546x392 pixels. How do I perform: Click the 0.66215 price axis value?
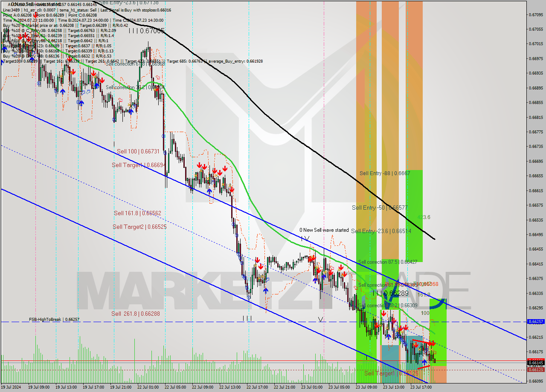pyautogui.click(x=536, y=337)
